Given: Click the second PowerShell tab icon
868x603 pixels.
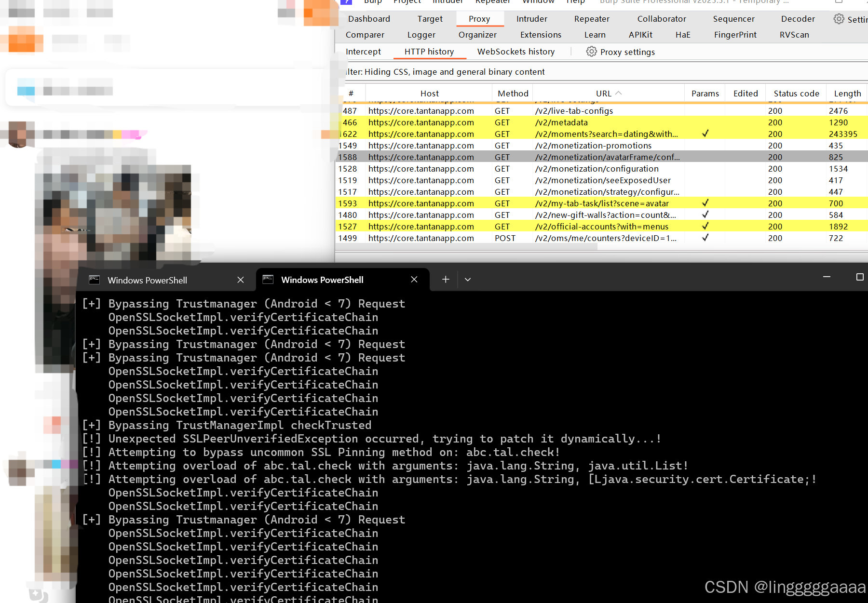Looking at the screenshot, I should [268, 280].
